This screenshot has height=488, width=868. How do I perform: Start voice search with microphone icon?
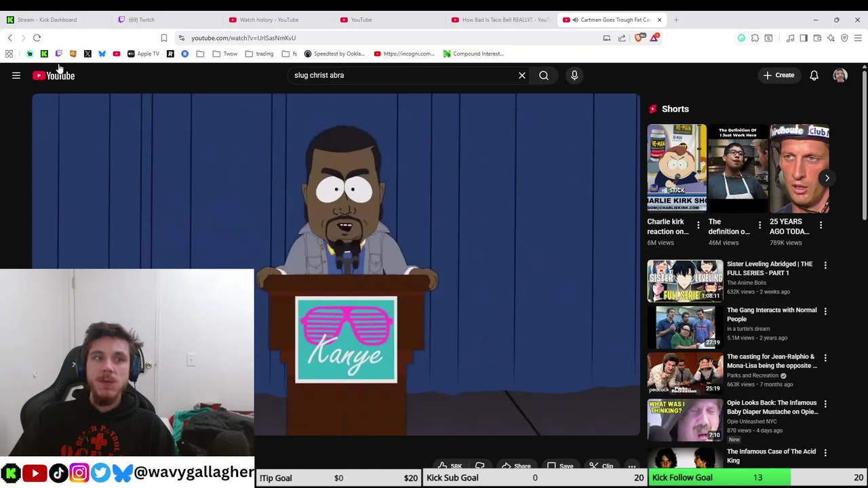tap(574, 75)
